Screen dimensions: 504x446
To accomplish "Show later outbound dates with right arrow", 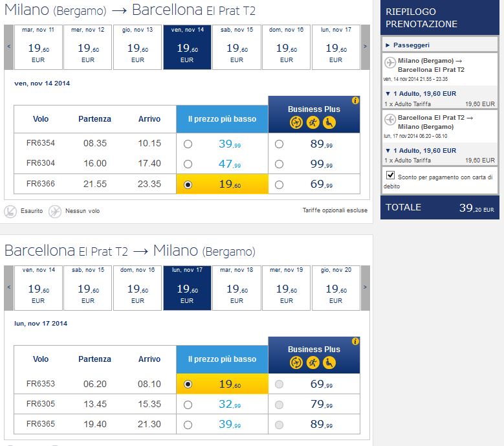I will [x=365, y=47].
